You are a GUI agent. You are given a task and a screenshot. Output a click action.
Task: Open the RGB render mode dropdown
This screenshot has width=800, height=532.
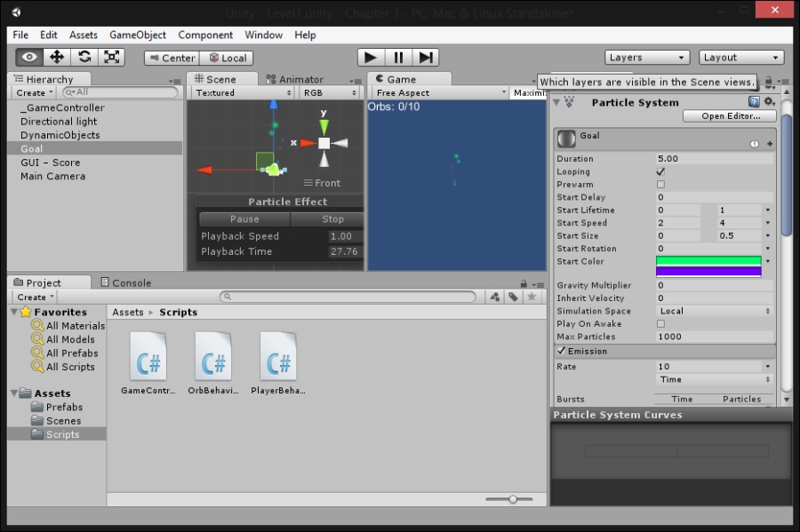point(329,92)
